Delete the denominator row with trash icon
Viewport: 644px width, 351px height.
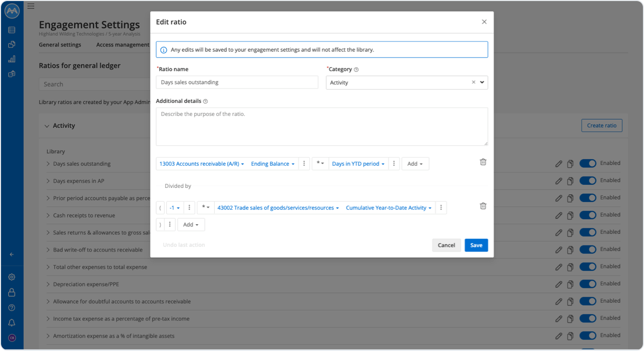point(483,206)
